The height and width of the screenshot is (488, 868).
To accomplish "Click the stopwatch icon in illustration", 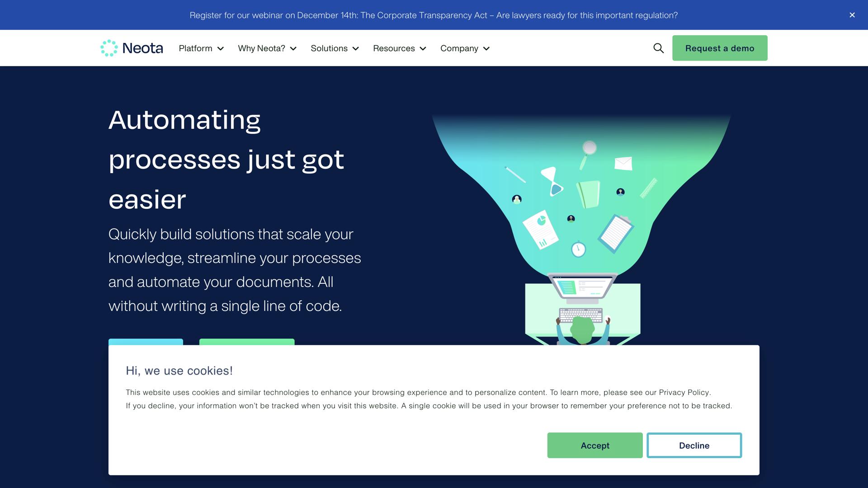I will [578, 249].
